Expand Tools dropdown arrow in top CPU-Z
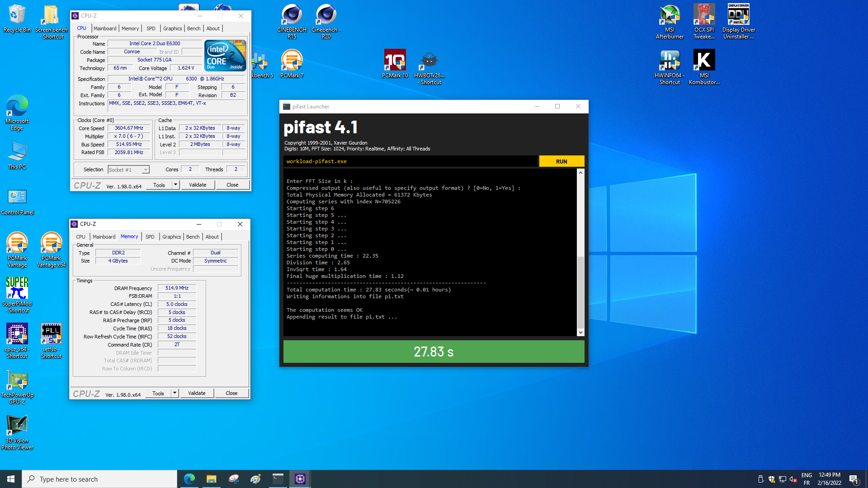868x488 pixels. pyautogui.click(x=175, y=185)
